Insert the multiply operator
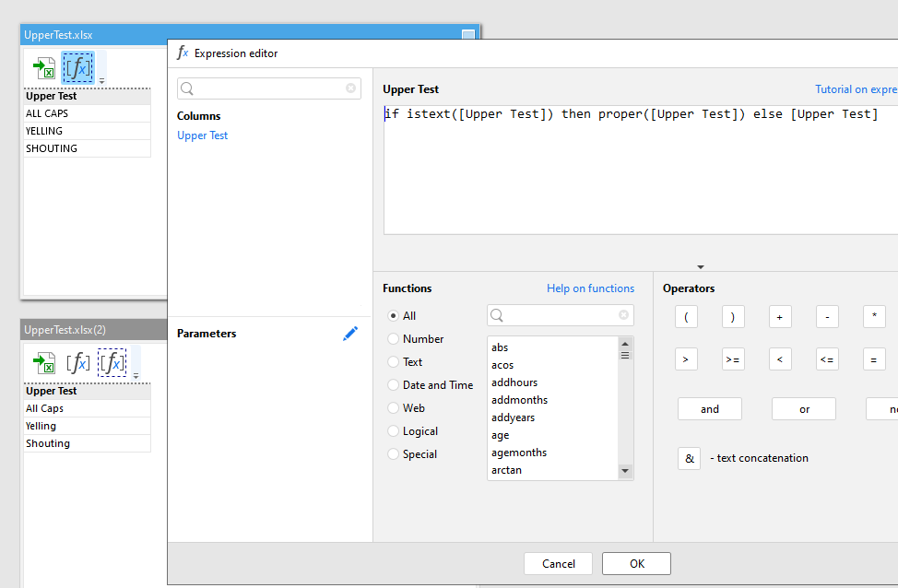Image resolution: width=898 pixels, height=588 pixels. tap(874, 317)
